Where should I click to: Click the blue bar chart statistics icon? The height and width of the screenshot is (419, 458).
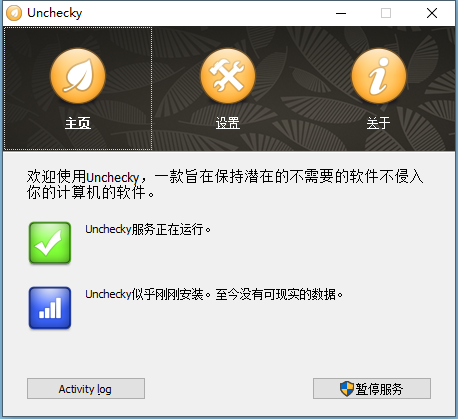pyautogui.click(x=50, y=308)
